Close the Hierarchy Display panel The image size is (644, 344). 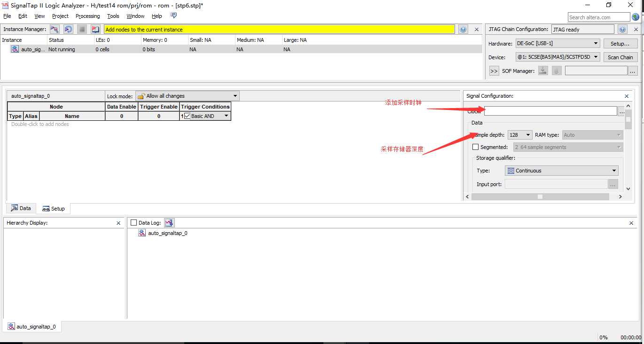(x=118, y=223)
